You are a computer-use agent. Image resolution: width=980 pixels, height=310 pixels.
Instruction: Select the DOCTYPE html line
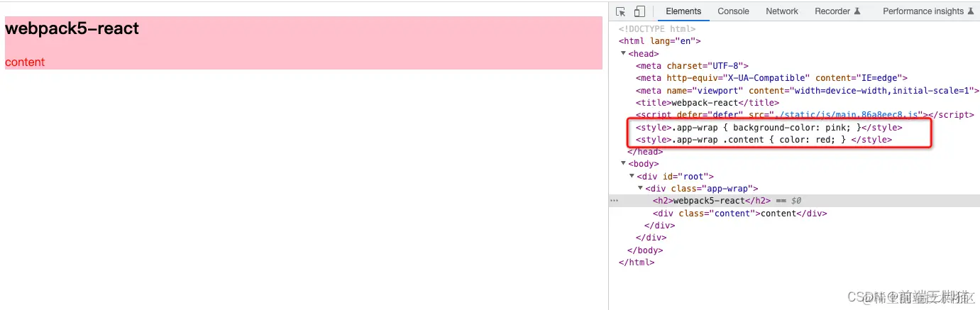[656, 29]
